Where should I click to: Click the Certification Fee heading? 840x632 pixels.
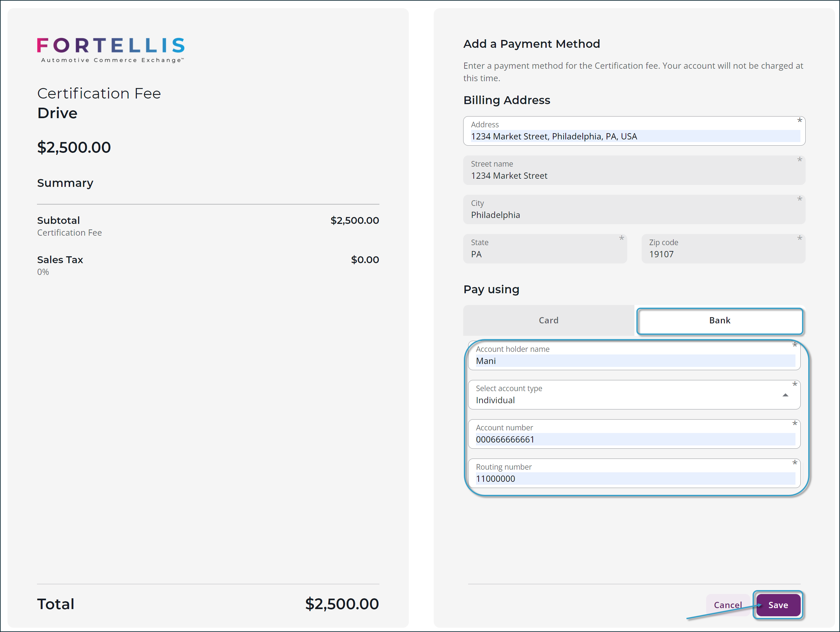tap(99, 93)
